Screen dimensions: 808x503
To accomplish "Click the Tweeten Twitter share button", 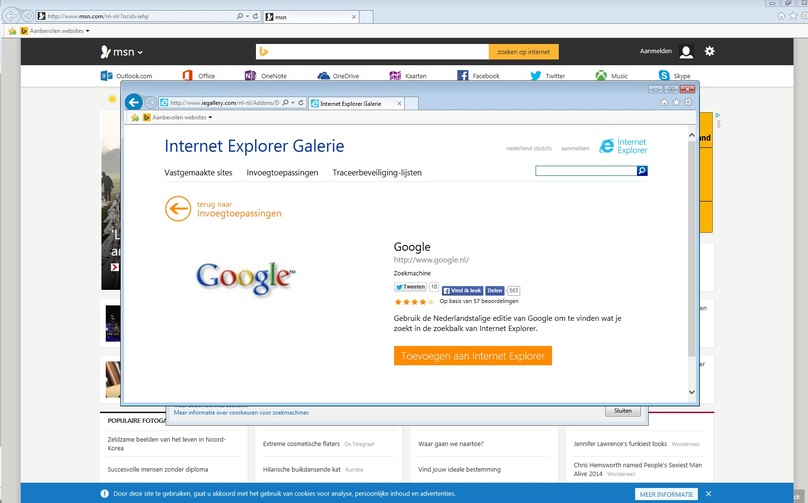I will pyautogui.click(x=411, y=287).
